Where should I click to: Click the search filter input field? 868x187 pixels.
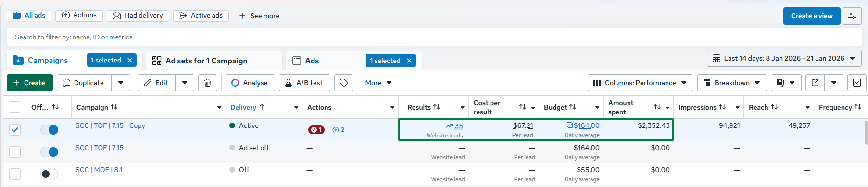click(434, 37)
